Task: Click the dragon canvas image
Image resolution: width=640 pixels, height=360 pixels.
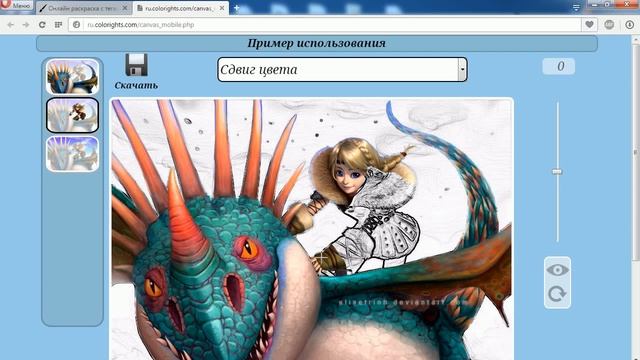Action: [x=311, y=229]
